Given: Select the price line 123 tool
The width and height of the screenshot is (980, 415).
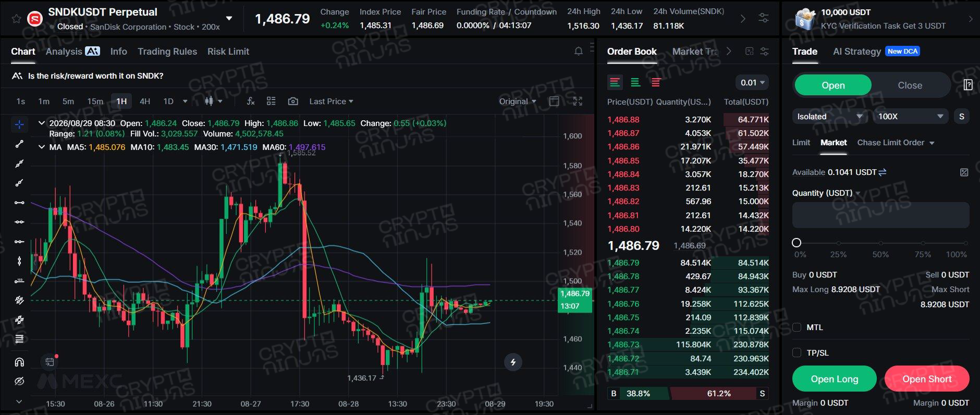Looking at the screenshot, I should point(19,281).
